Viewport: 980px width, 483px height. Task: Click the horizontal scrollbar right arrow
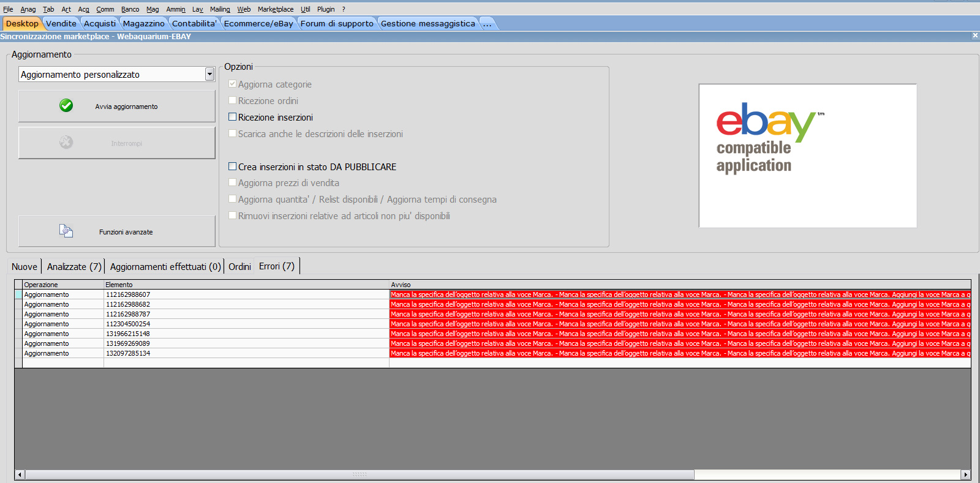pyautogui.click(x=966, y=474)
